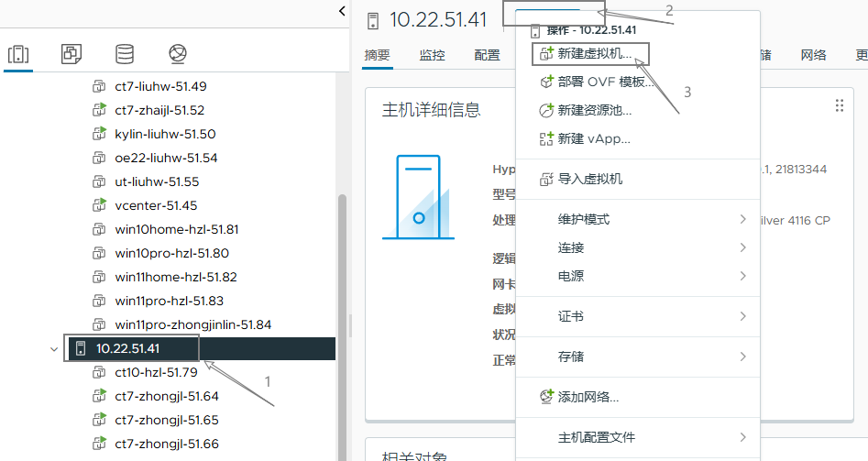This screenshot has width=868, height=461.
Task: Click the 主机详细信息 card heading
Action: pyautogui.click(x=431, y=110)
